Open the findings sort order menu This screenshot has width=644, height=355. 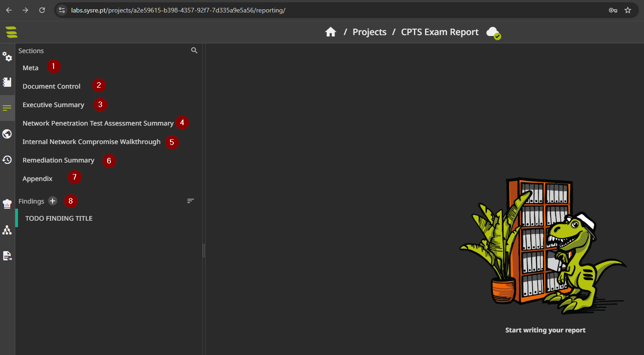(x=190, y=201)
